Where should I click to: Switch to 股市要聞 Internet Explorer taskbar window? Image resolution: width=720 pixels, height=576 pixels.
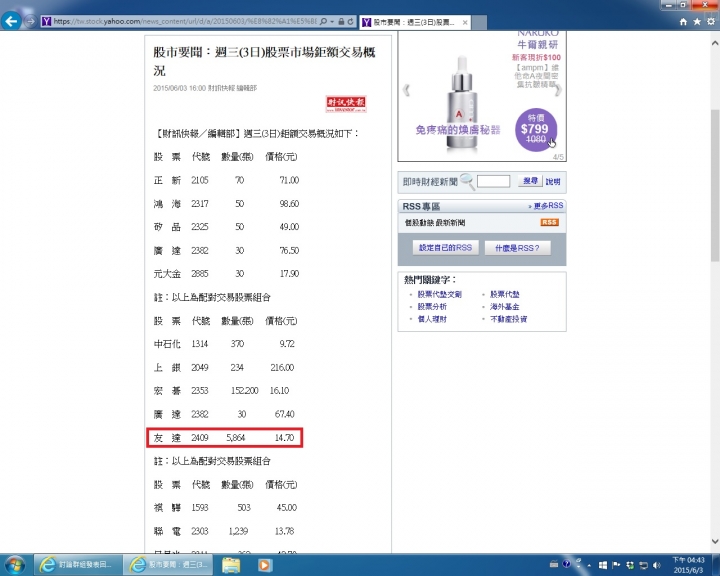coord(168,565)
